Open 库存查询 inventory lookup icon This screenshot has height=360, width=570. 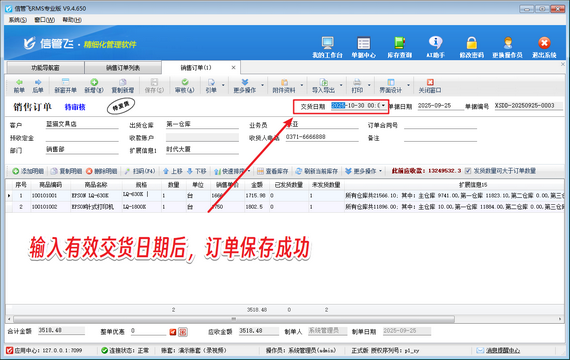point(400,47)
